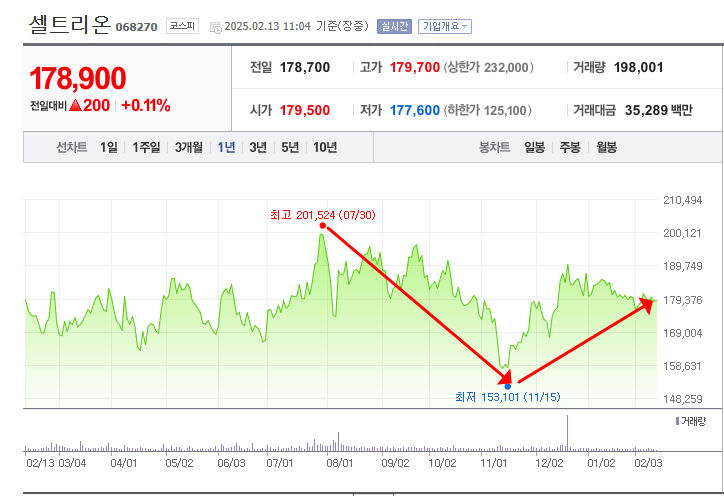Click the +0.11% change rate
Image resolution: width=724 pixels, height=496 pixels.
[145, 105]
